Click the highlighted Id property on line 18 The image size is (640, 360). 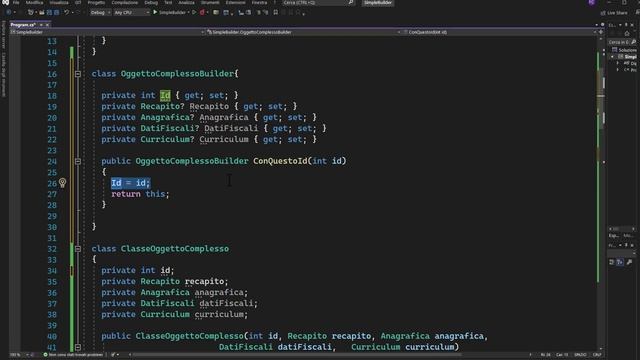(165, 96)
